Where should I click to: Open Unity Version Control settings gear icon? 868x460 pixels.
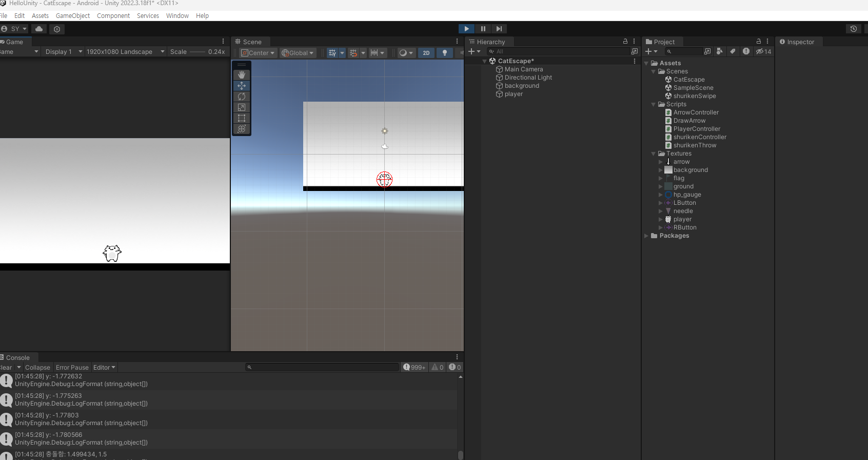pos(57,29)
